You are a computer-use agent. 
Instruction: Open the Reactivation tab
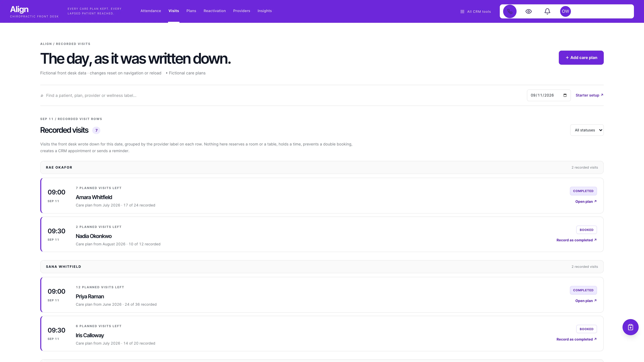pyautogui.click(x=214, y=11)
